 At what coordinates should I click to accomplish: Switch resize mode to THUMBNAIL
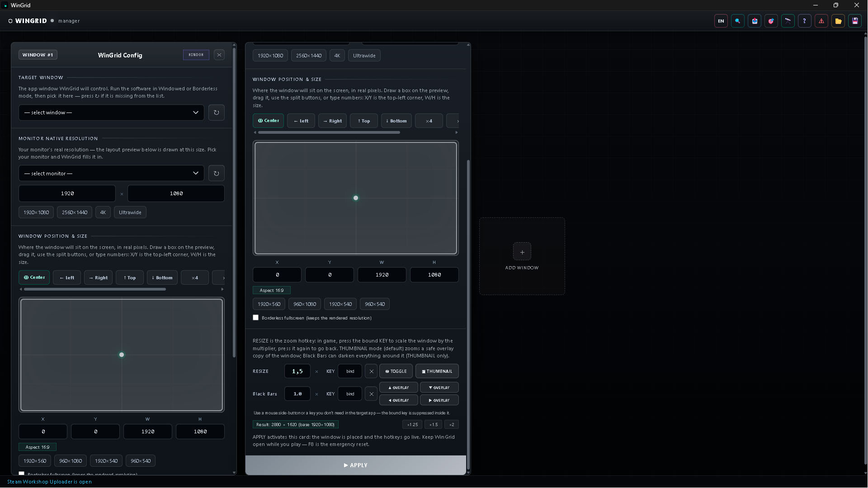point(437,371)
